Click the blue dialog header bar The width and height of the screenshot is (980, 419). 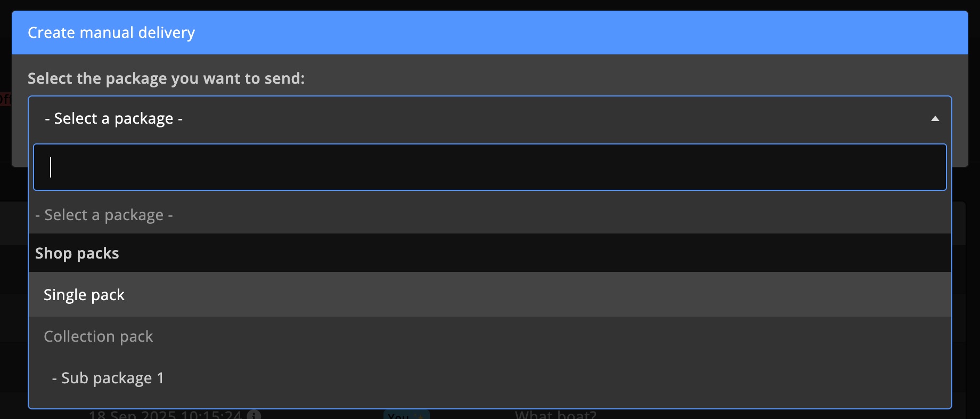(x=586, y=33)
